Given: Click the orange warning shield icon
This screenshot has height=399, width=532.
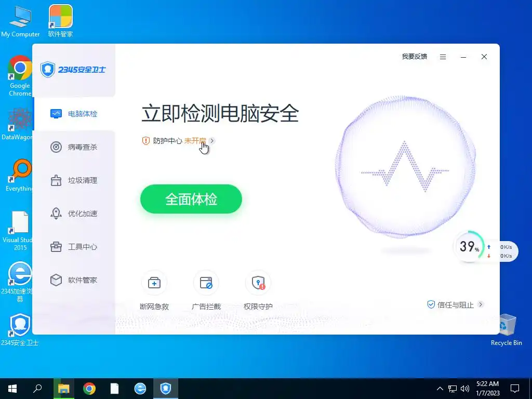Looking at the screenshot, I should click(x=146, y=141).
